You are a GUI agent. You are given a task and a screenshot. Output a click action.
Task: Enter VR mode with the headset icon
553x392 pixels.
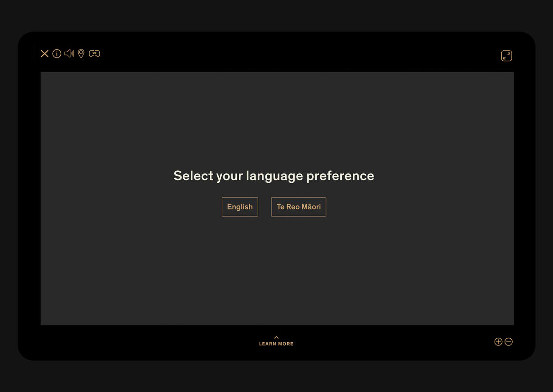coord(94,54)
